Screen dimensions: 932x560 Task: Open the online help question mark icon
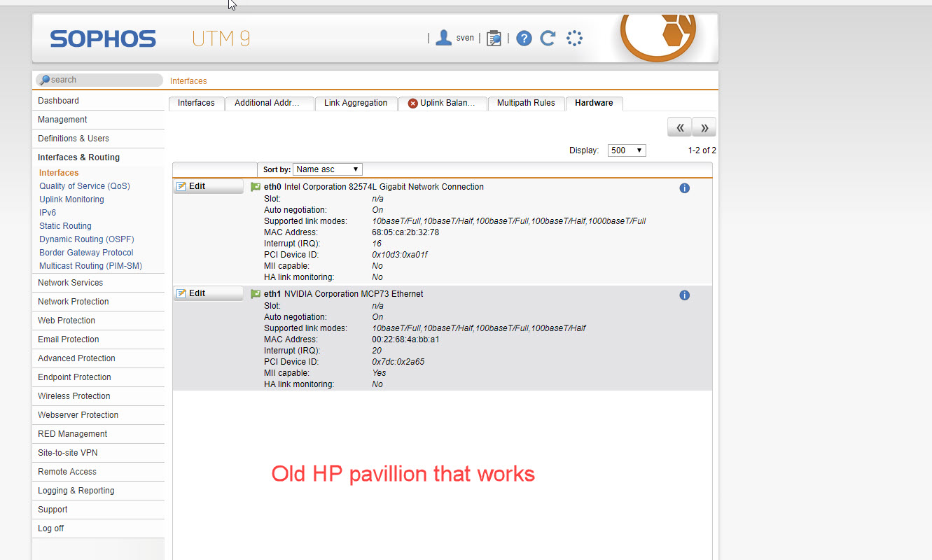click(x=524, y=38)
